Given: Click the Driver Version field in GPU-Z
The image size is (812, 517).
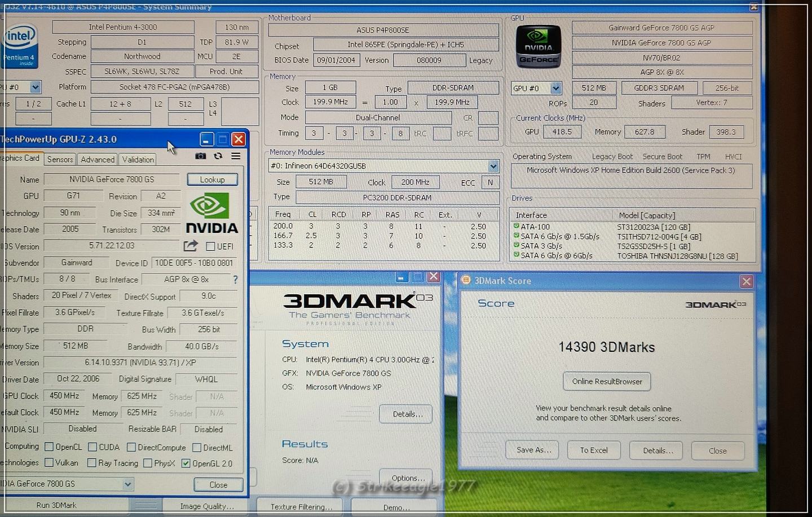Looking at the screenshot, I should coord(140,363).
